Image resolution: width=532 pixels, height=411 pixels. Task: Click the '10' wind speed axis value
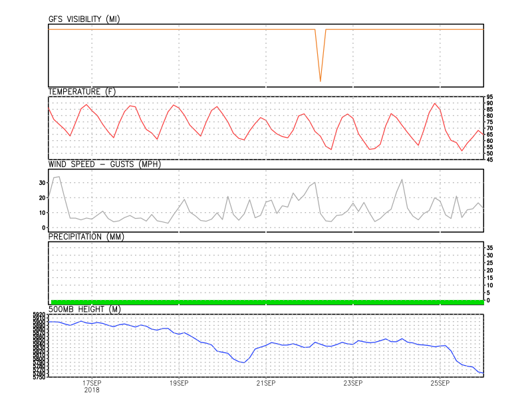[x=42, y=213]
